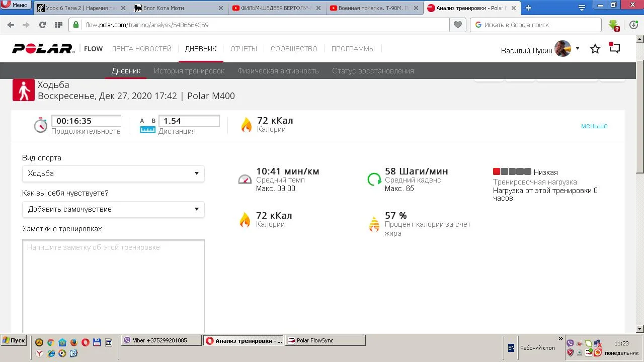This screenshot has height=362, width=644.
Task: Open the СООБЩЕСТВО navigation link
Action: (x=294, y=49)
